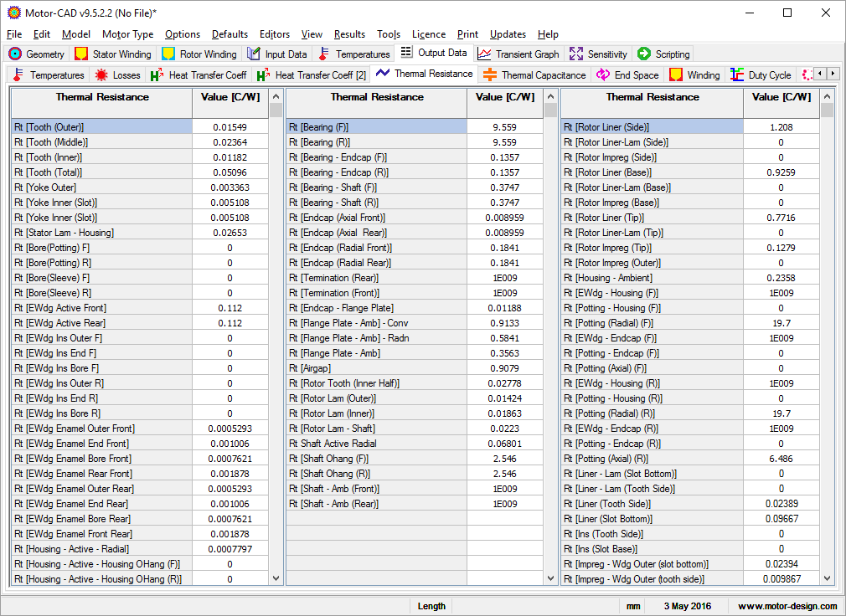Viewport: 846px width, 616px height.
Task: Open the Motor Type menu
Action: coord(127,34)
